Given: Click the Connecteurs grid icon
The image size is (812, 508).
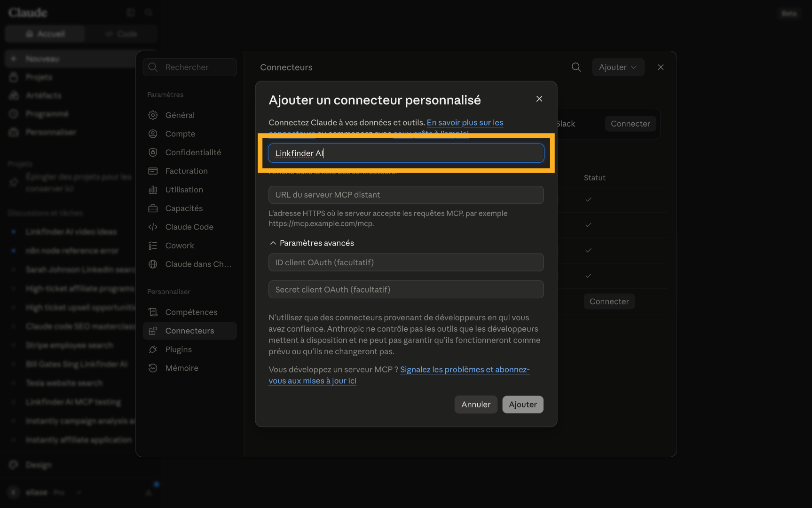Looking at the screenshot, I should (153, 331).
